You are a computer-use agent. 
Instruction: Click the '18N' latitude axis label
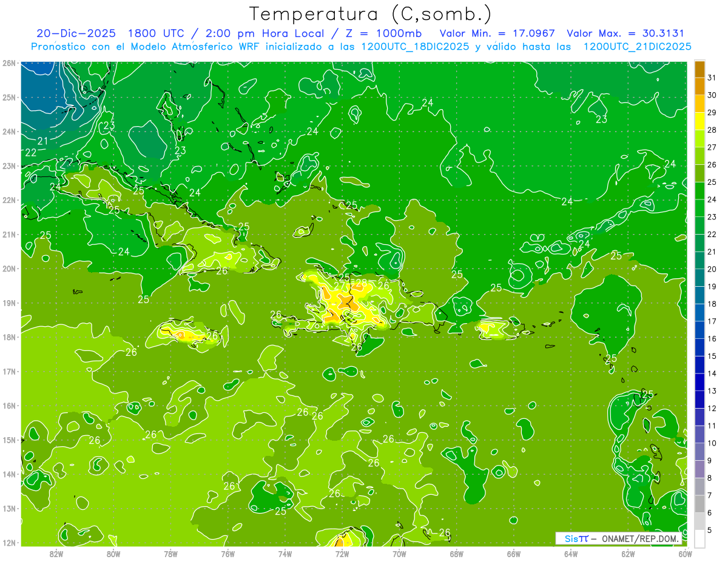[x=9, y=337]
